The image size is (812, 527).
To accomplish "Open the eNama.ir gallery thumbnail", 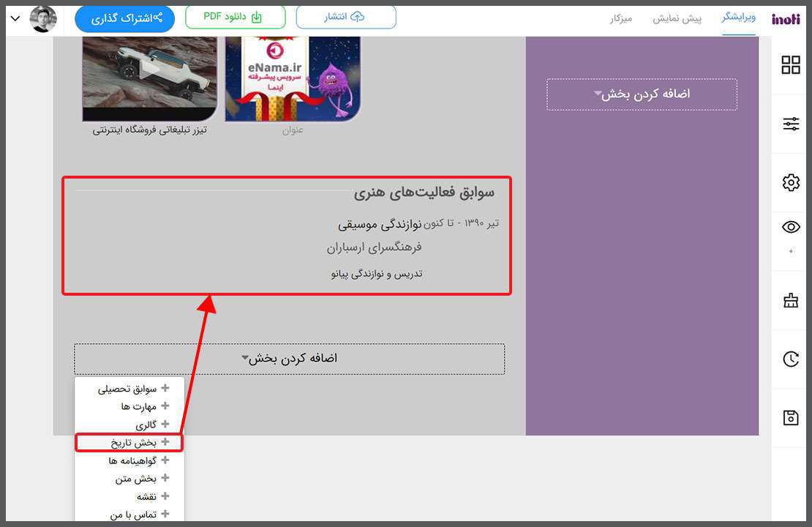I will click(293, 78).
